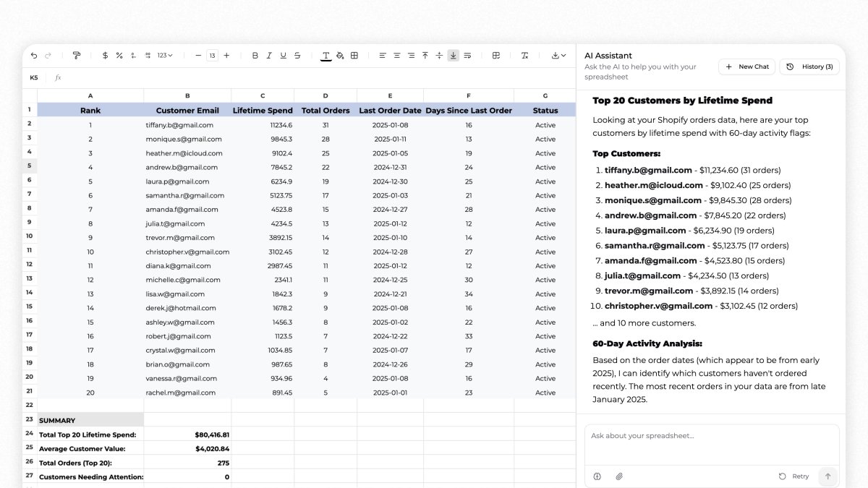Toggle underline formatting
The height and width of the screenshot is (488, 868).
tap(283, 56)
